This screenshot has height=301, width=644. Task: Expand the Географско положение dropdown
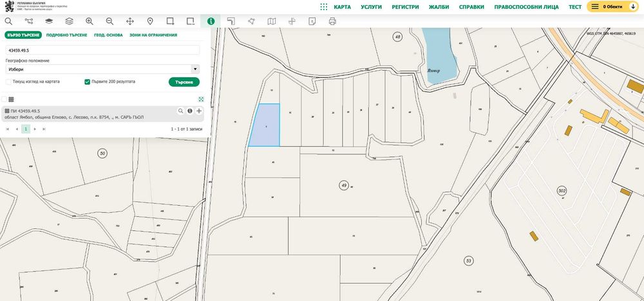102,69
